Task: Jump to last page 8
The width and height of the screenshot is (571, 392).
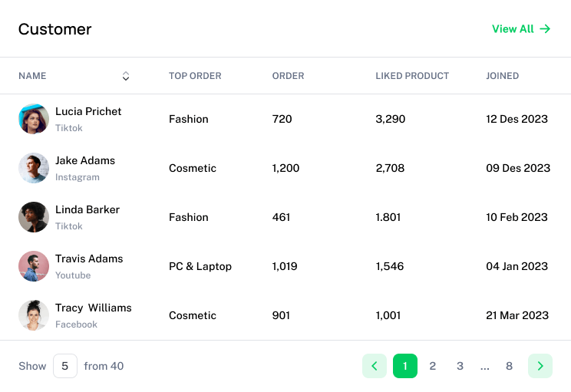Action: point(509,366)
